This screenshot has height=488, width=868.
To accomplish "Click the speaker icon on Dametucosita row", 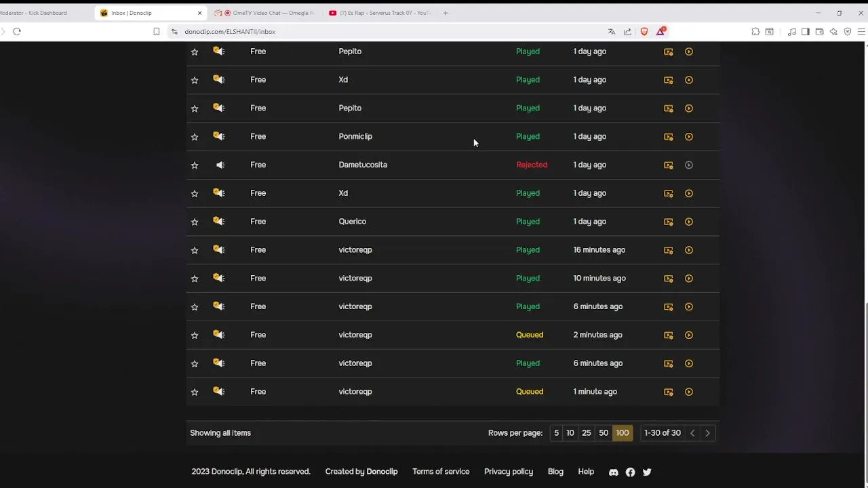I will pyautogui.click(x=220, y=165).
